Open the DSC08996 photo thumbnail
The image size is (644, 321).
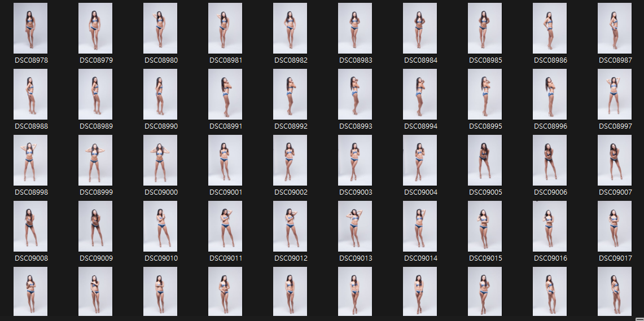point(550,94)
